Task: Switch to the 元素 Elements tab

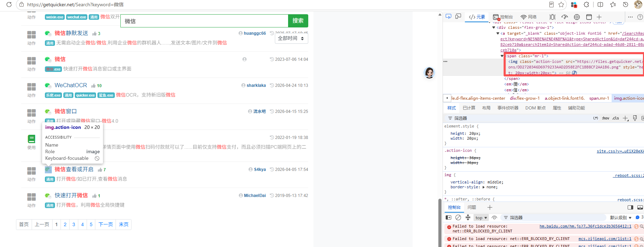Action: (477, 17)
